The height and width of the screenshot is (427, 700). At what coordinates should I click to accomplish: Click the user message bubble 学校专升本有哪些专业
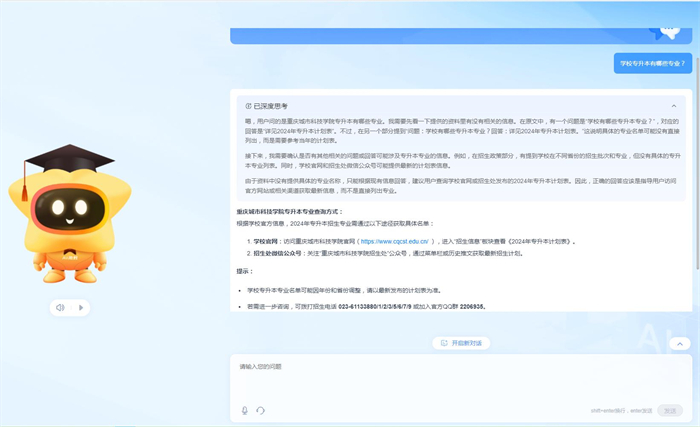coord(653,63)
